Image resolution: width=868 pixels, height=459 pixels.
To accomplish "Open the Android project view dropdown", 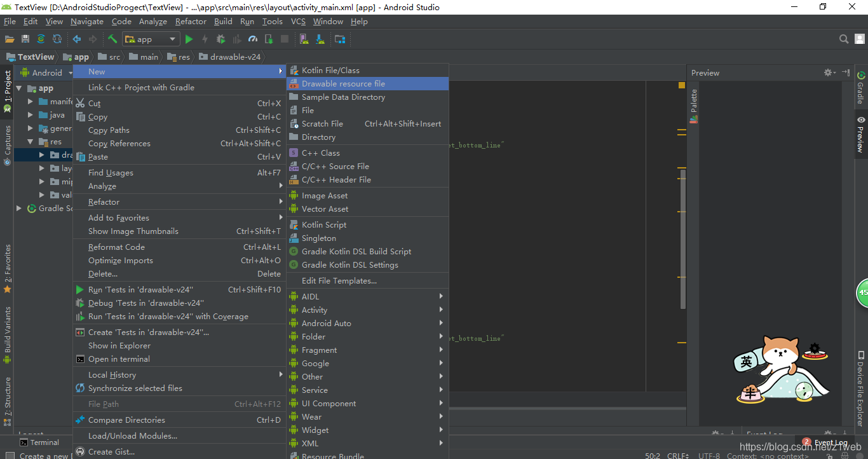I will pyautogui.click(x=47, y=72).
